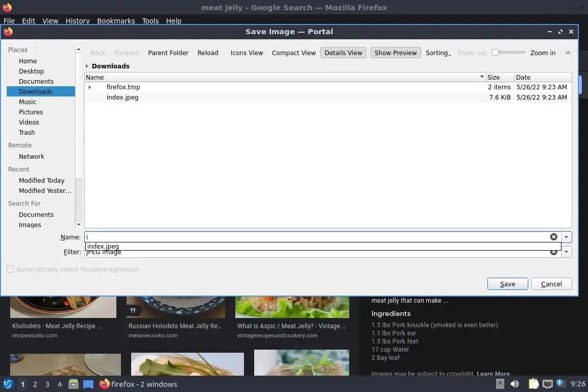This screenshot has height=392, width=588.
Task: Click the show desktop icon in taskbar
Action: 88,384
